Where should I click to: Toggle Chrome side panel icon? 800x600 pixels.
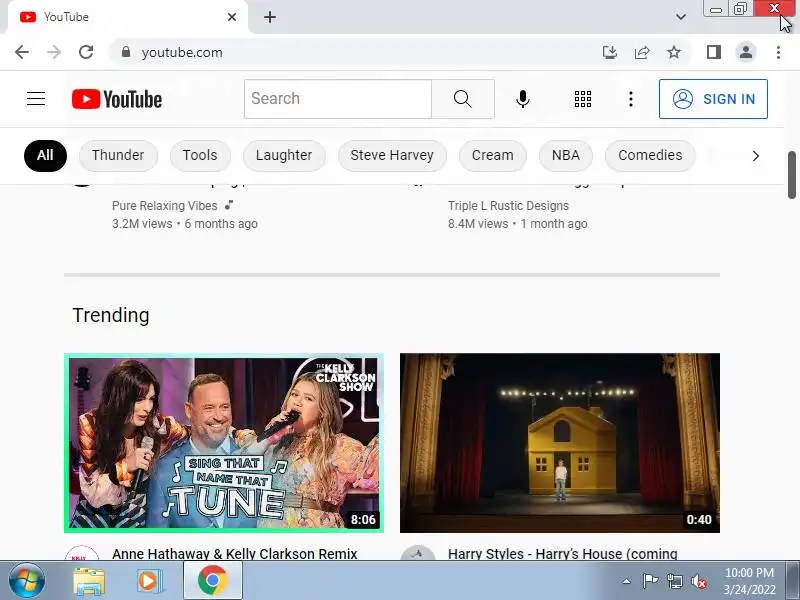click(x=714, y=52)
